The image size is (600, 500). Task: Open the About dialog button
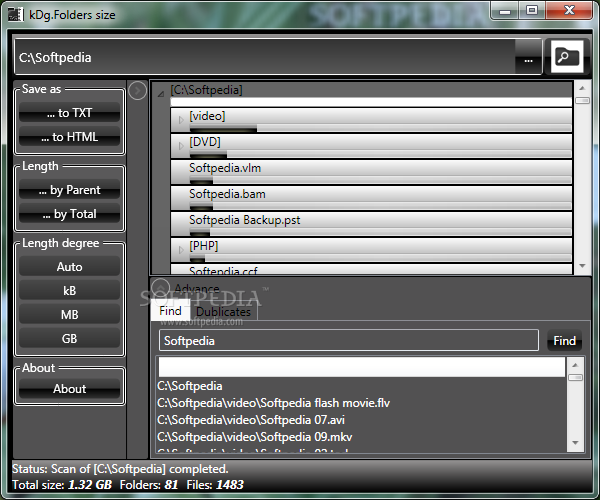[69, 389]
